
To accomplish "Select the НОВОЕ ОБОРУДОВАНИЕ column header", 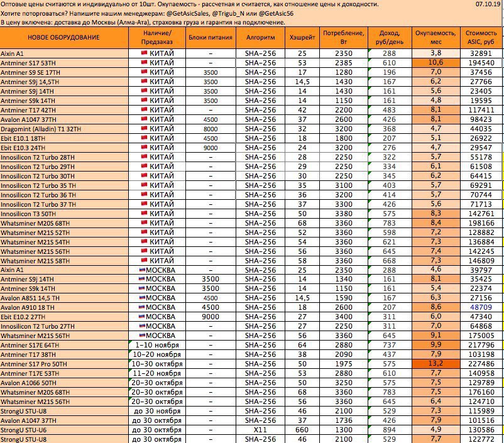I will tap(64, 37).
